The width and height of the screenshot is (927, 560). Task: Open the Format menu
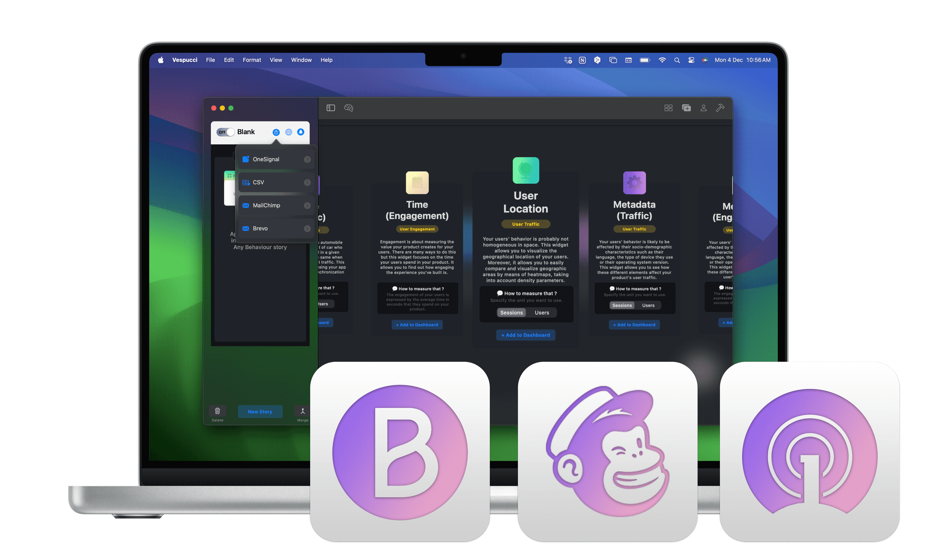(252, 60)
